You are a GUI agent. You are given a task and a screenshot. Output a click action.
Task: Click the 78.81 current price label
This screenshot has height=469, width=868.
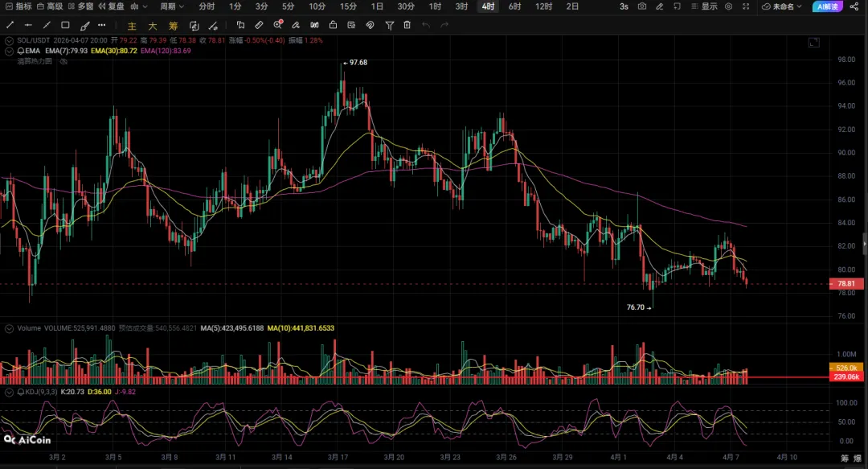point(845,284)
